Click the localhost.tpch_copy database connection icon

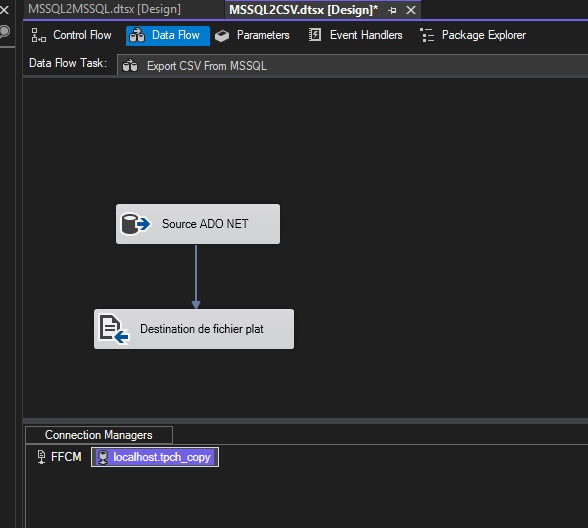pyautogui.click(x=103, y=457)
